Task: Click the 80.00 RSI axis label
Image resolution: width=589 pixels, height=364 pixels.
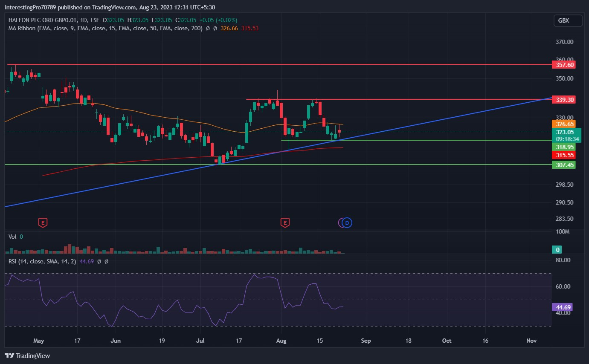Action: pyautogui.click(x=563, y=260)
